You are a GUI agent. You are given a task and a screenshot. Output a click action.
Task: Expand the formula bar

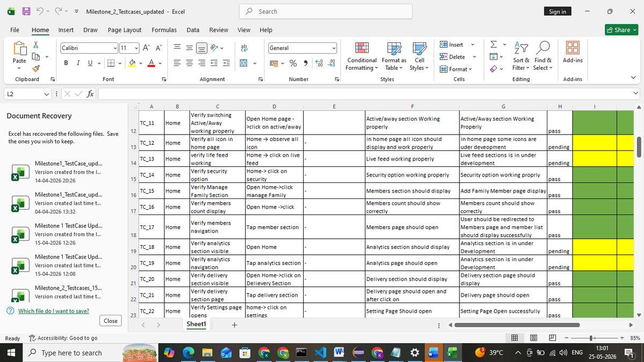tap(636, 94)
